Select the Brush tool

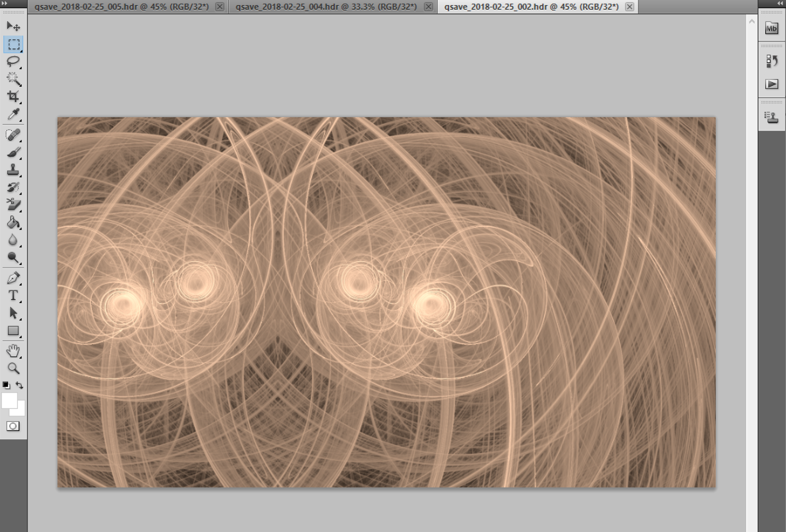click(x=13, y=152)
